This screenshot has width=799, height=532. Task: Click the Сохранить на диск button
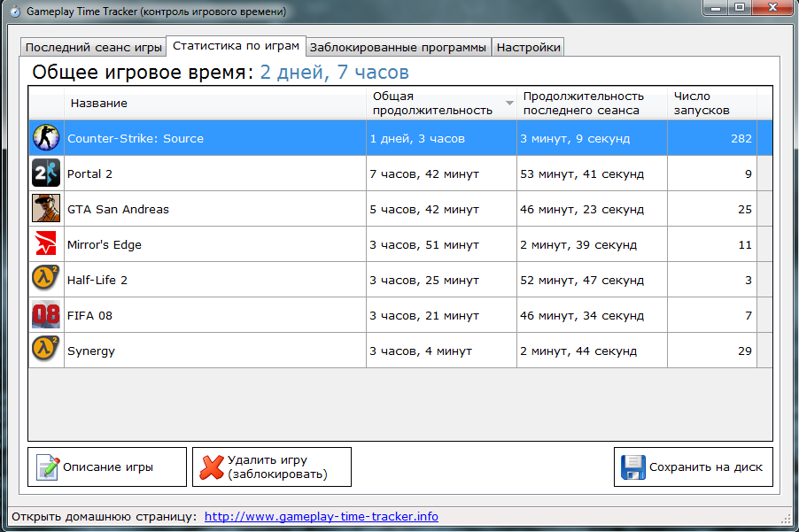coord(693,466)
